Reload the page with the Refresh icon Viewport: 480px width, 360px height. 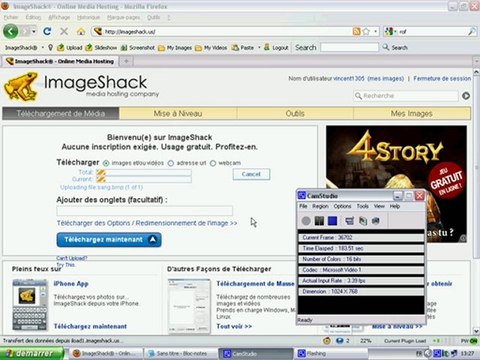tap(47, 31)
